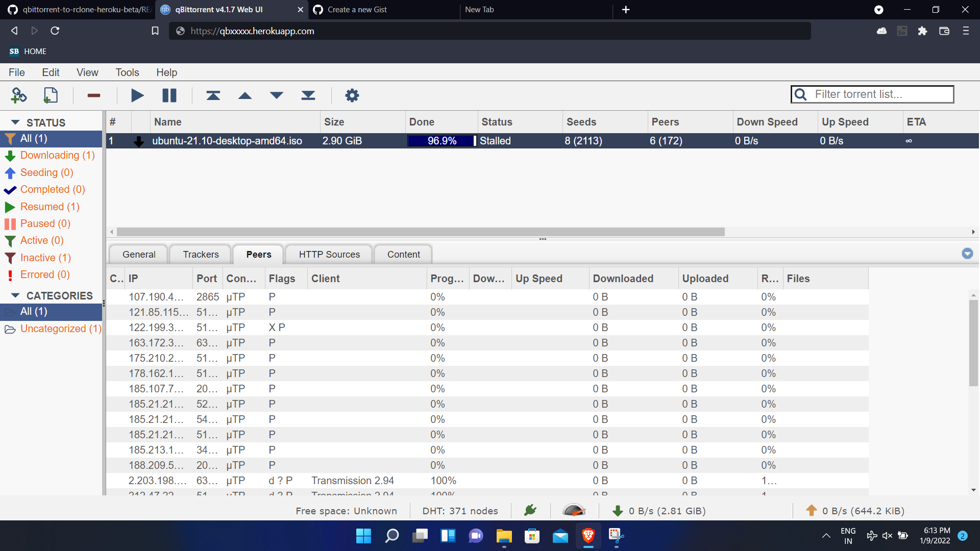Click the connection status plug icon
Viewport: 980px width, 551px height.
click(x=530, y=510)
